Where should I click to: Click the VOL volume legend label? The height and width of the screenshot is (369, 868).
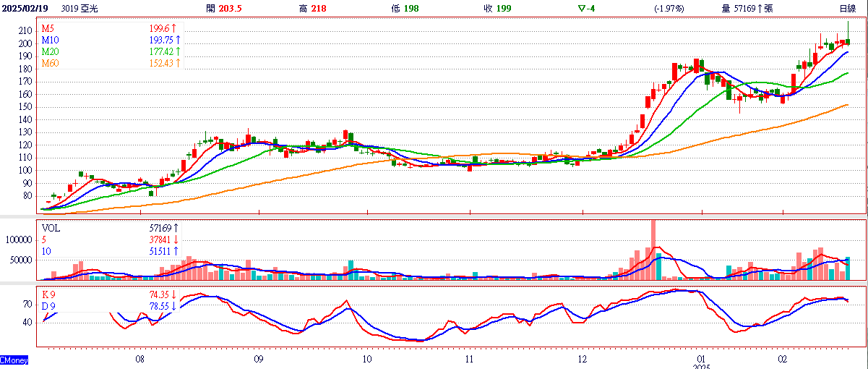pos(51,227)
